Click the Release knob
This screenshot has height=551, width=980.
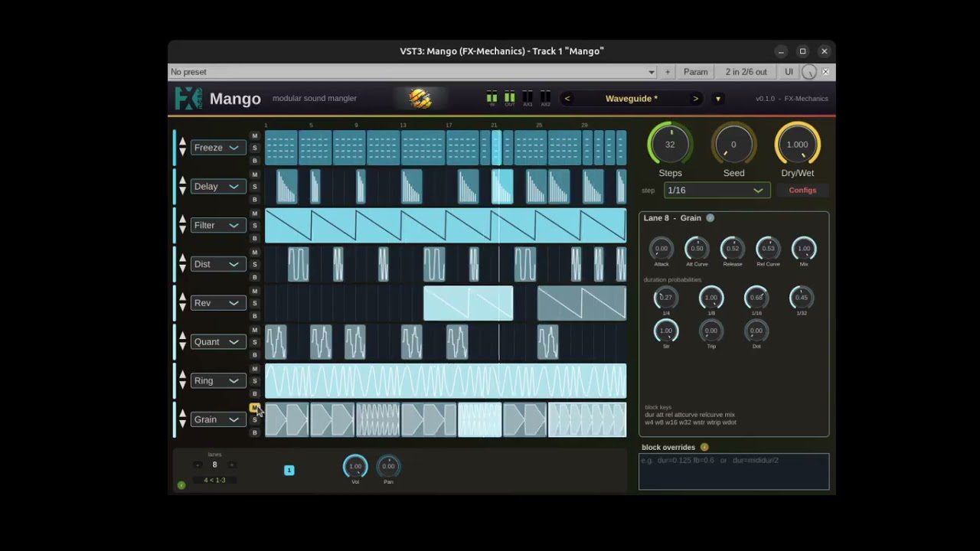733,249
